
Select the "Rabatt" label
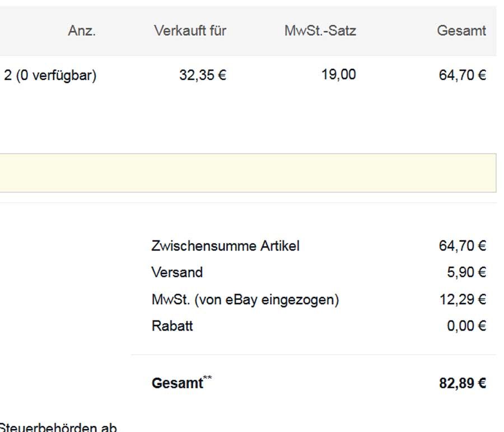pyautogui.click(x=172, y=326)
